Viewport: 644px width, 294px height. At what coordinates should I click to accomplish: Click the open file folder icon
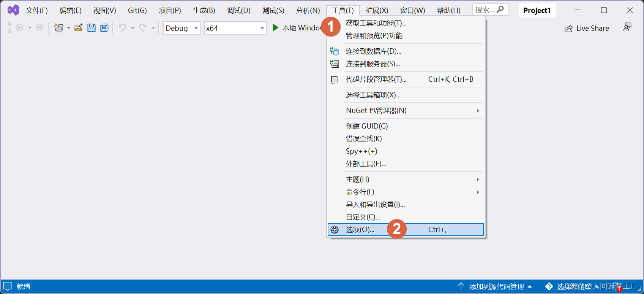coord(79,28)
